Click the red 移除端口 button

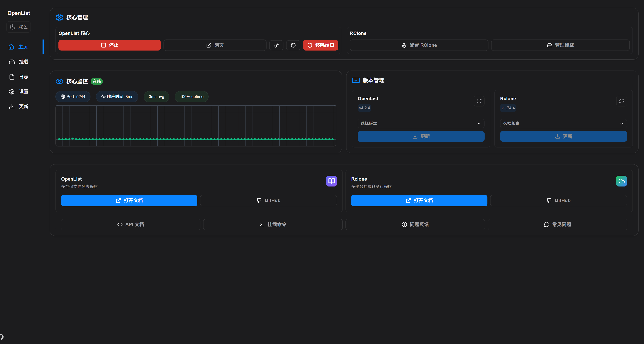(321, 45)
